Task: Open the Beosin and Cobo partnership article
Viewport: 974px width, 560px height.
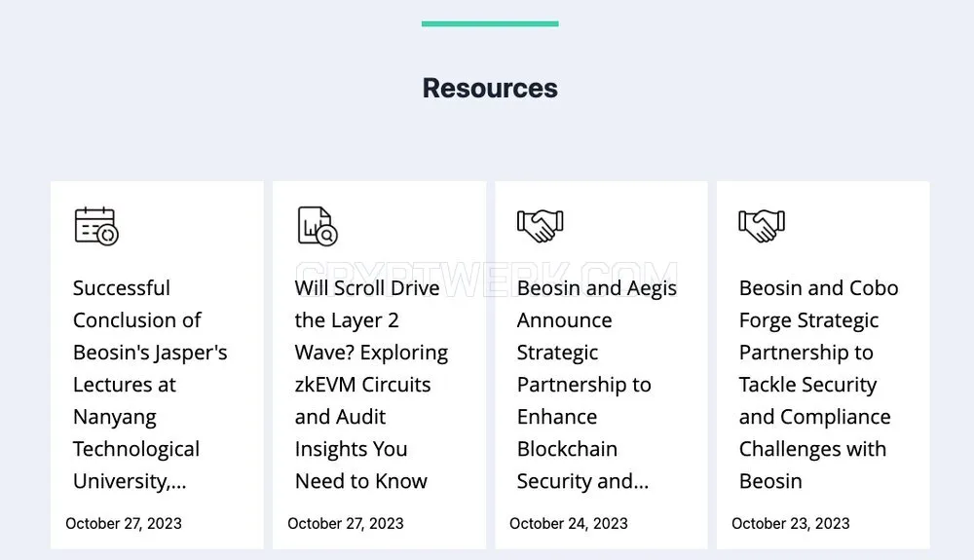Action: coord(819,385)
